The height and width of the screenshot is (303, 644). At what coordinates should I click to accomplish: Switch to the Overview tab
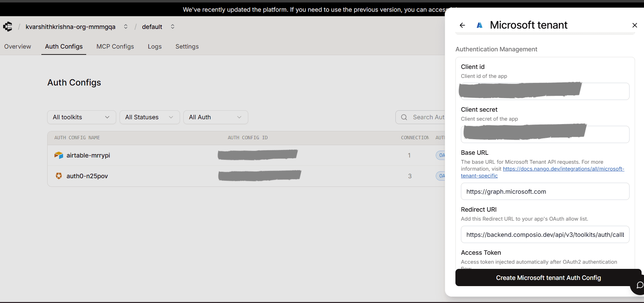pos(18,47)
